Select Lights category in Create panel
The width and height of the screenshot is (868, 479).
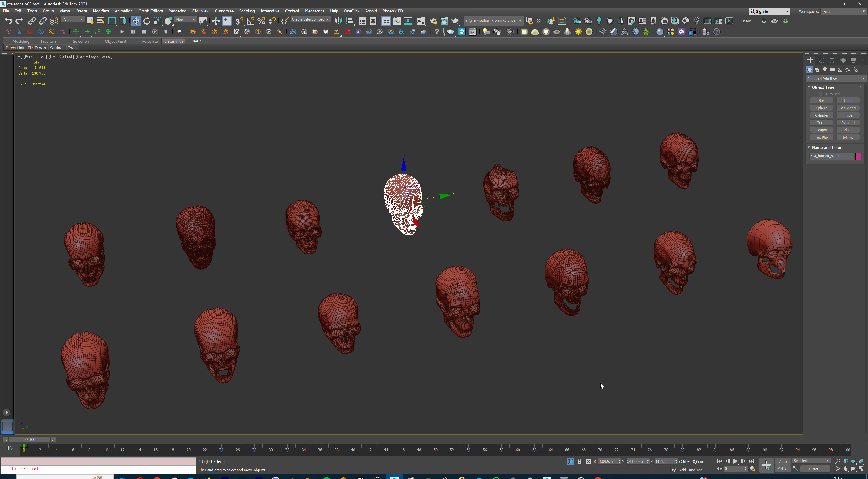point(825,70)
